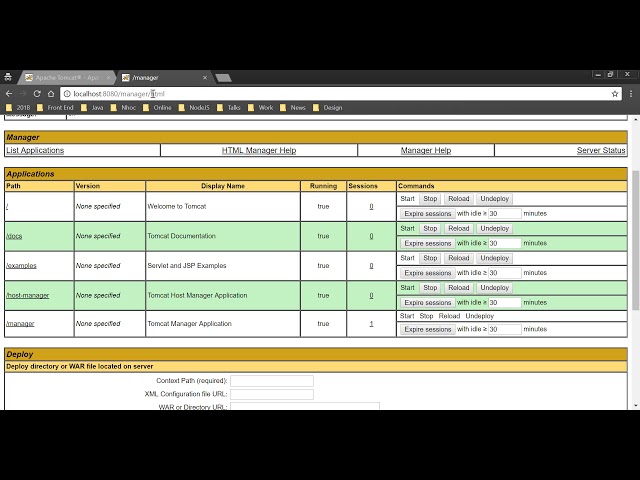Open the browser home page icon
The height and width of the screenshot is (480, 640).
pos(51,94)
